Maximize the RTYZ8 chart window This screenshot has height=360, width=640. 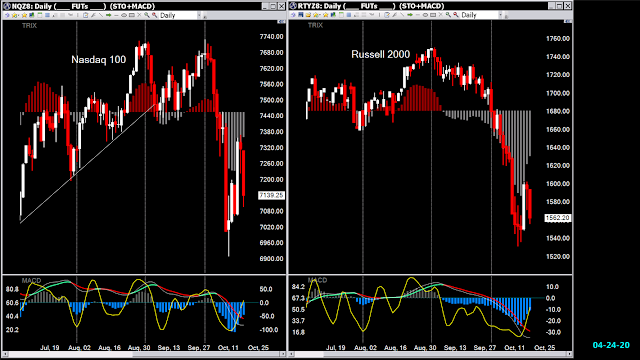(560, 6)
